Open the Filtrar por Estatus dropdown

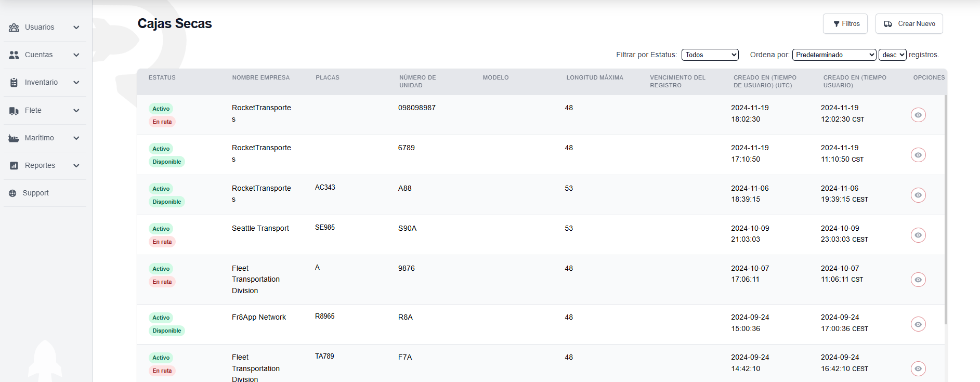pyautogui.click(x=710, y=55)
